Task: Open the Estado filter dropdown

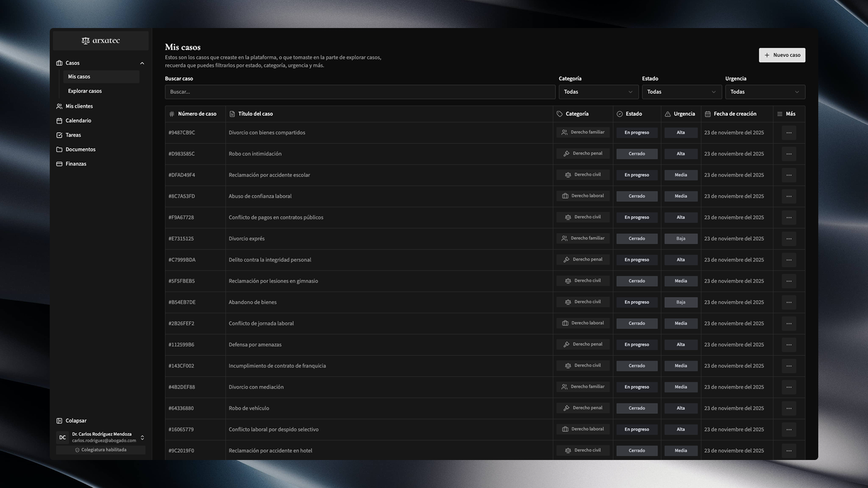Action: 681,92
